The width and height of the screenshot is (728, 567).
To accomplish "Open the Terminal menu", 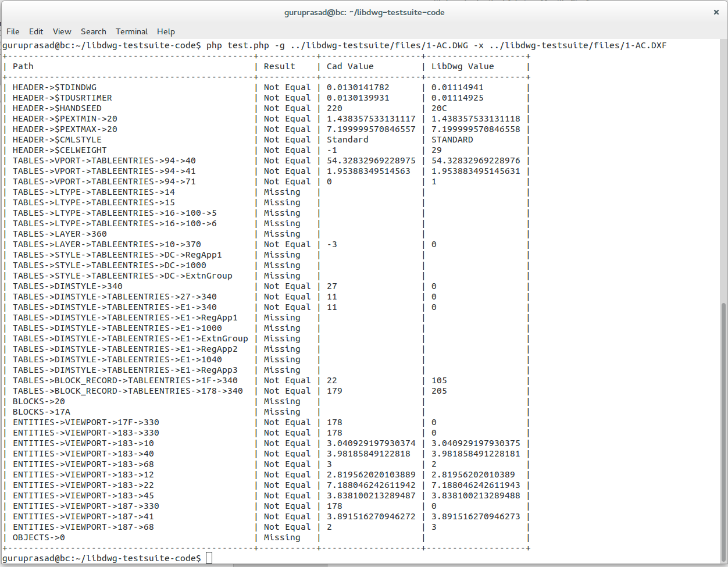I will 131,31.
